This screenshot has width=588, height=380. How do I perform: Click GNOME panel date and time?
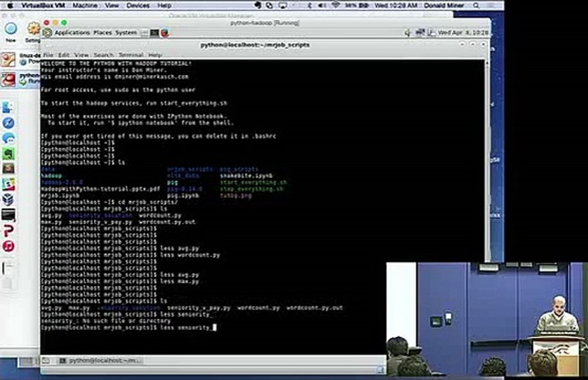pos(463,33)
